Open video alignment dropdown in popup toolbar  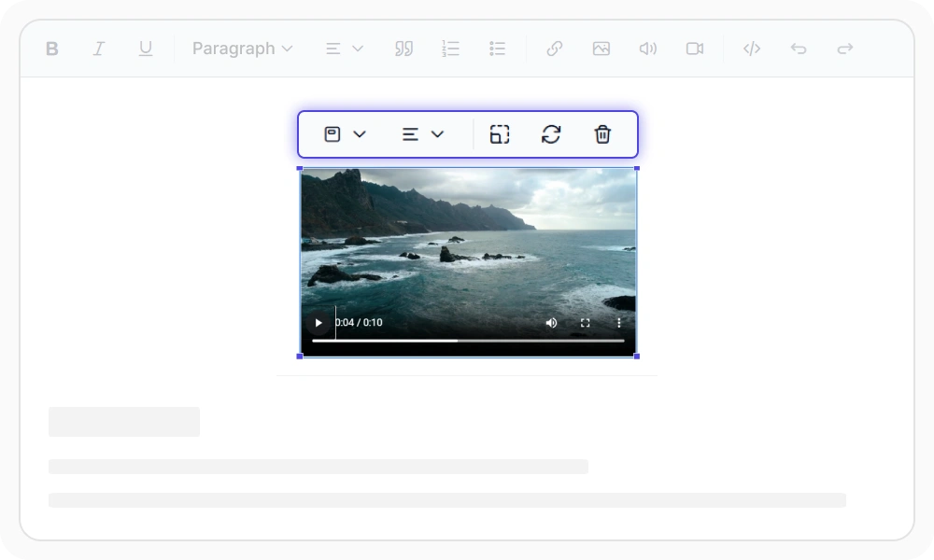coord(423,134)
